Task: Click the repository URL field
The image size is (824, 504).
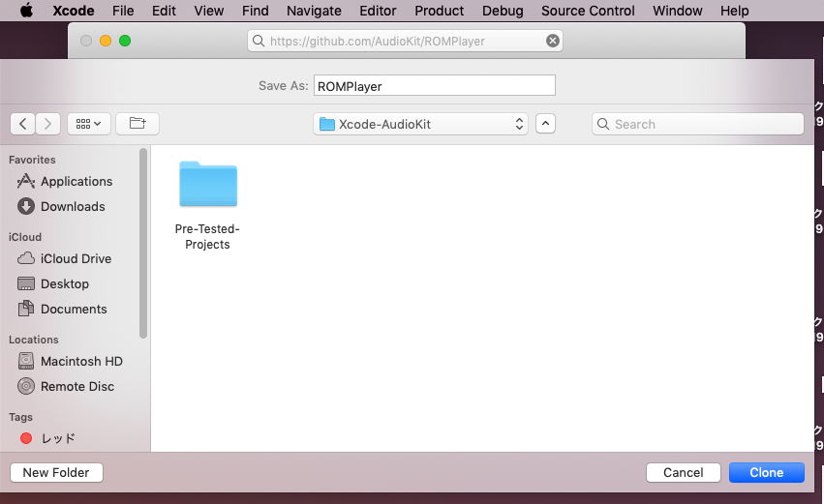Action: click(405, 41)
